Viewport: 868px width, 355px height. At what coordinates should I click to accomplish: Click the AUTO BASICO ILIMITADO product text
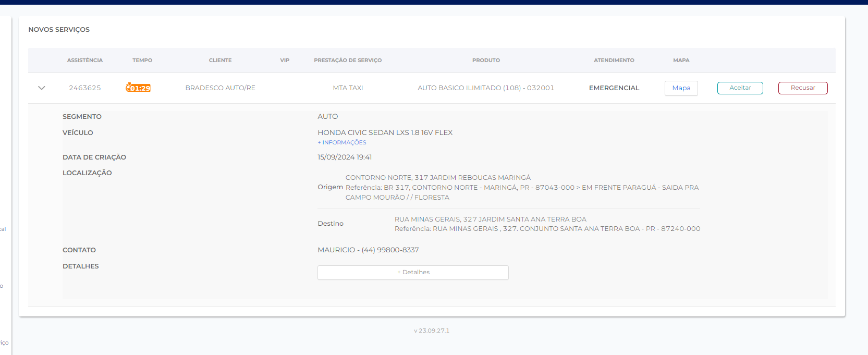(485, 88)
